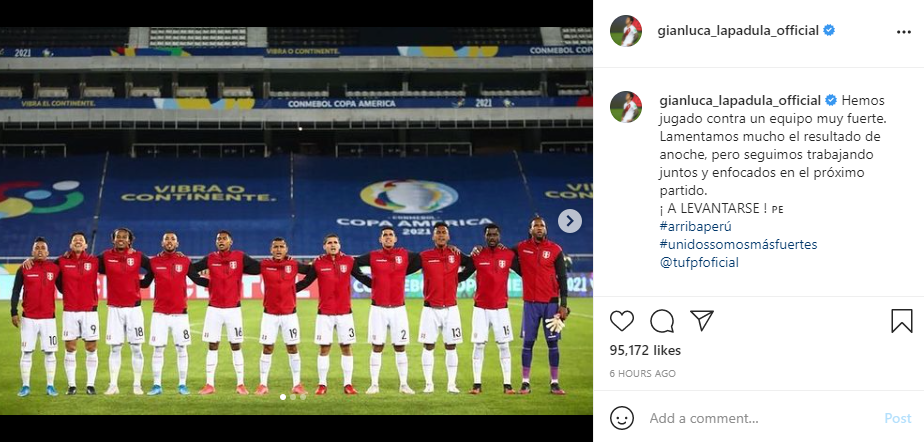The image size is (924, 442).
Task: Click the 6 HOURS AGO timestamp
Action: point(643,374)
